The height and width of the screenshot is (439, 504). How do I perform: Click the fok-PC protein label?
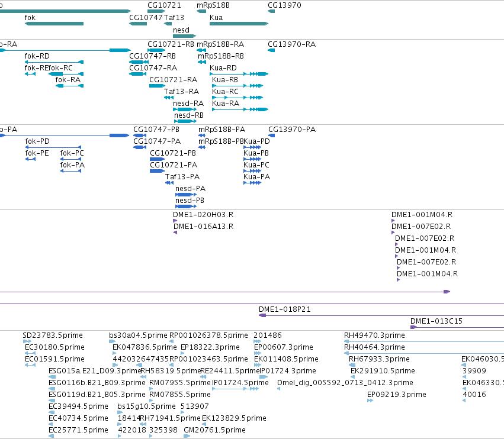[x=72, y=153]
